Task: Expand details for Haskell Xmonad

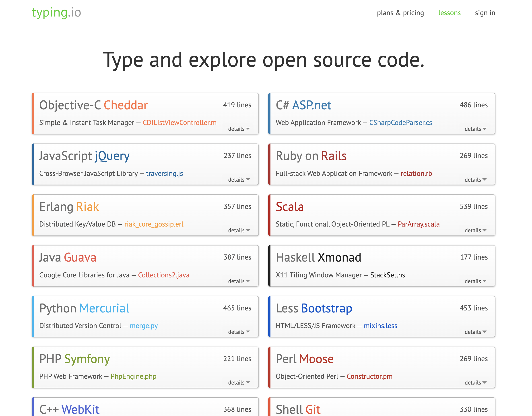Action: point(476,281)
